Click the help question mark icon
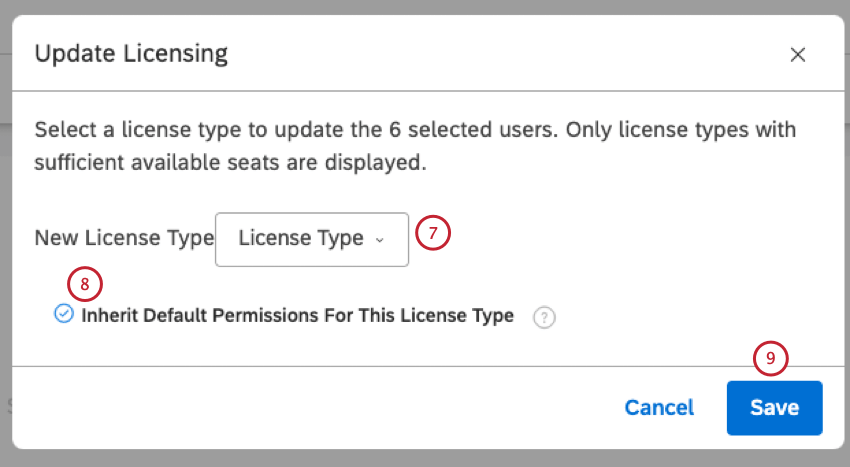Viewport: 850px width, 467px height. click(x=544, y=318)
